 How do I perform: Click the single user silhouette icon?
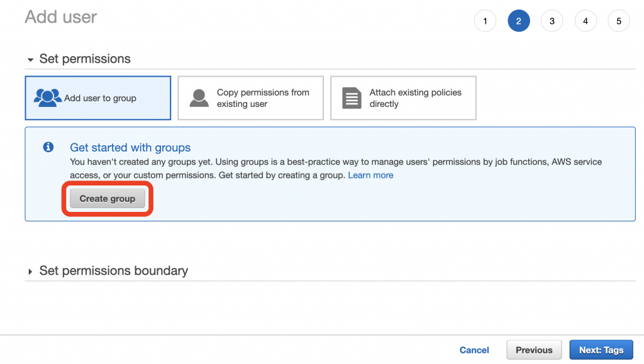click(199, 98)
